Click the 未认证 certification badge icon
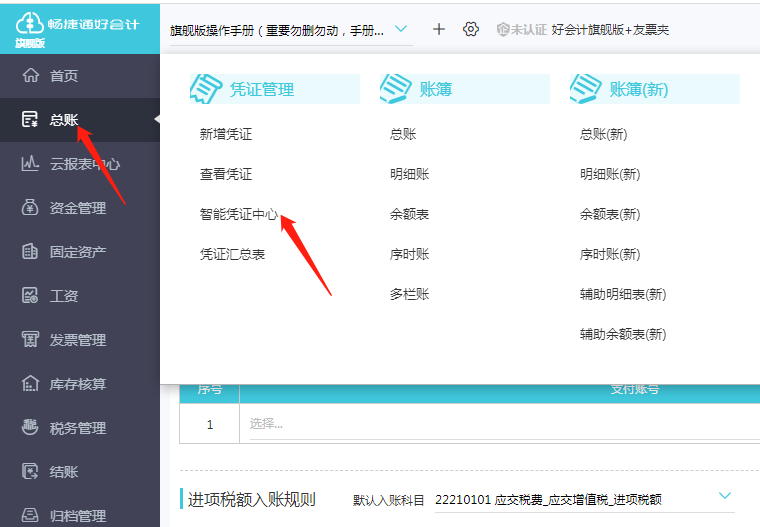This screenshot has height=527, width=760. 503,30
